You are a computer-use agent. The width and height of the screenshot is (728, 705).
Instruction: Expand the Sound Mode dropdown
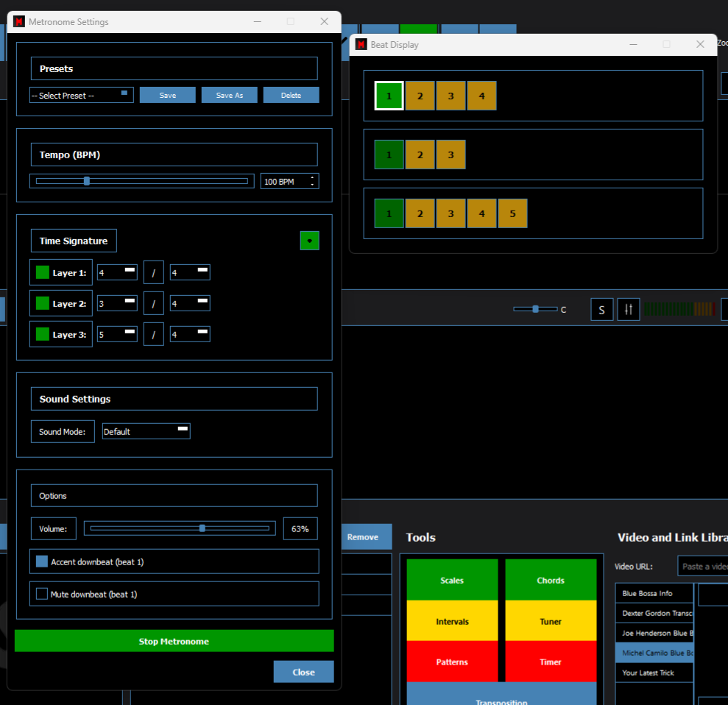coord(146,431)
